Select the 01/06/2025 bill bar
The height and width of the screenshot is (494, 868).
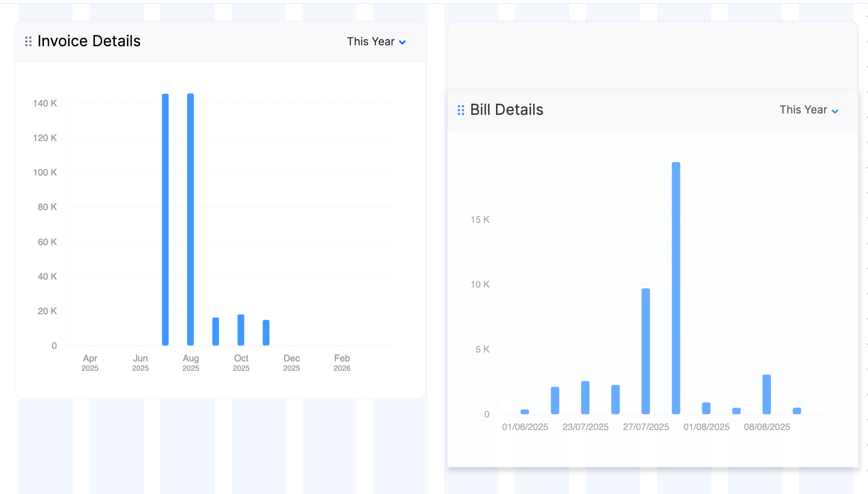tap(525, 412)
